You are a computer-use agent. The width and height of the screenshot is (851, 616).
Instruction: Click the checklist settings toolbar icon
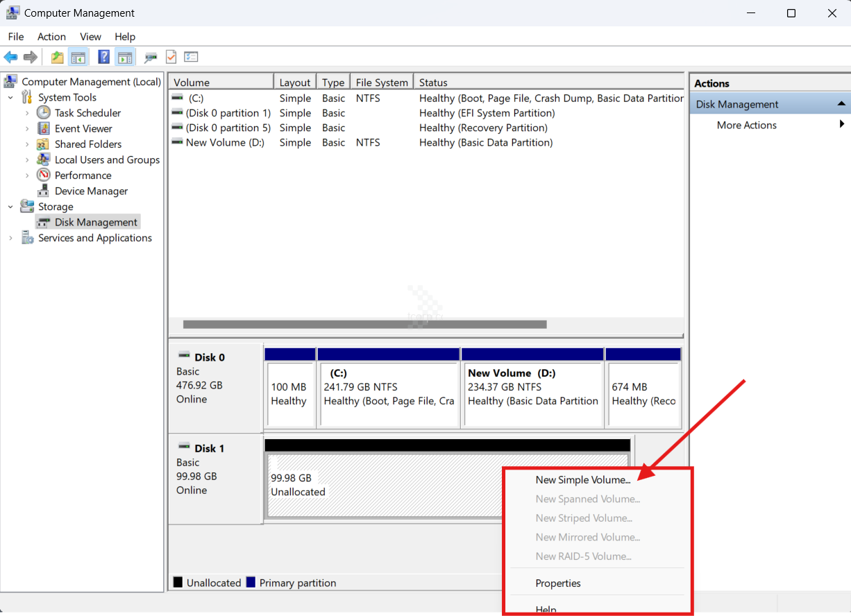tap(191, 58)
